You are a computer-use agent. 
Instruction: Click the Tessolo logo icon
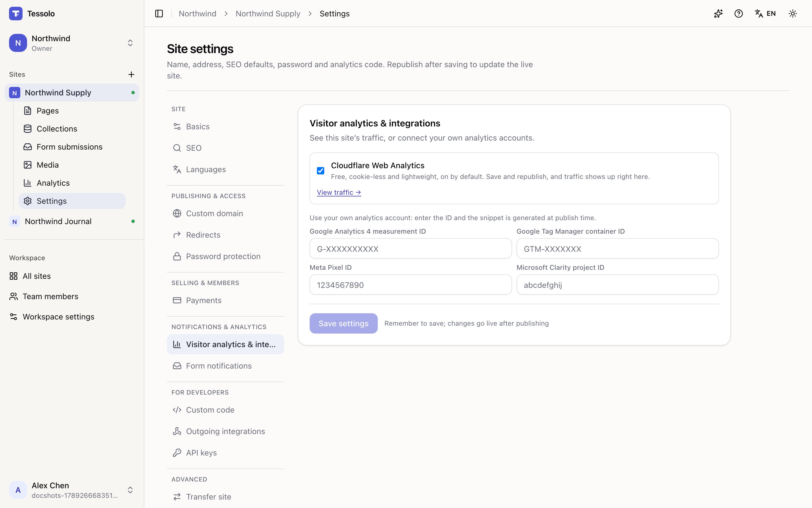(16, 14)
